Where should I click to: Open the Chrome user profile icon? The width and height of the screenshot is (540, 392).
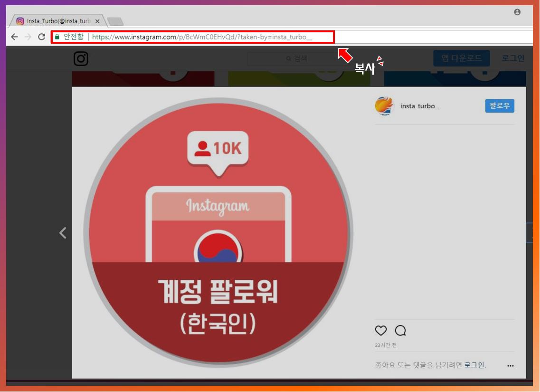point(517,12)
